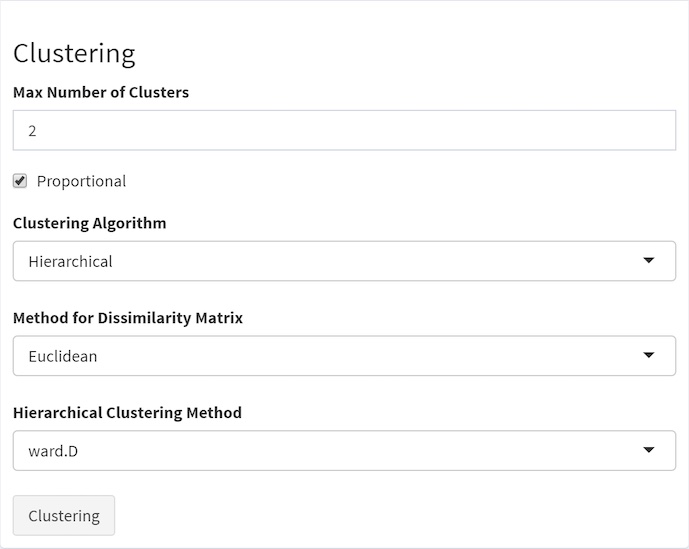Click the Proportional checkbox label text

click(81, 181)
